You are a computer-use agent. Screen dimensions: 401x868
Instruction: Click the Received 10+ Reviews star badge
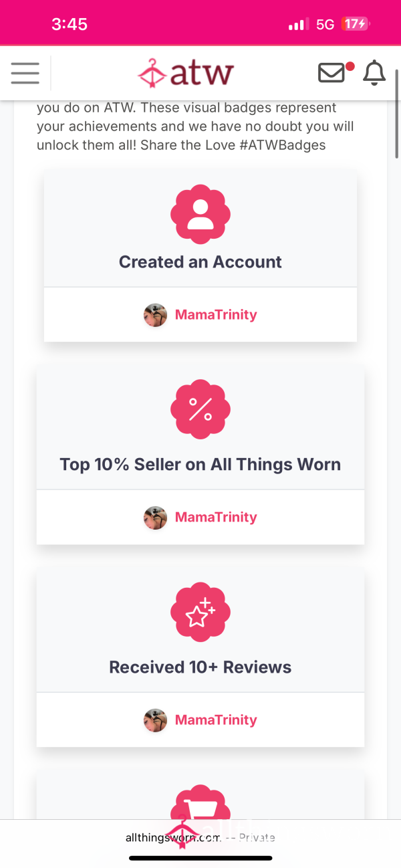(x=200, y=612)
